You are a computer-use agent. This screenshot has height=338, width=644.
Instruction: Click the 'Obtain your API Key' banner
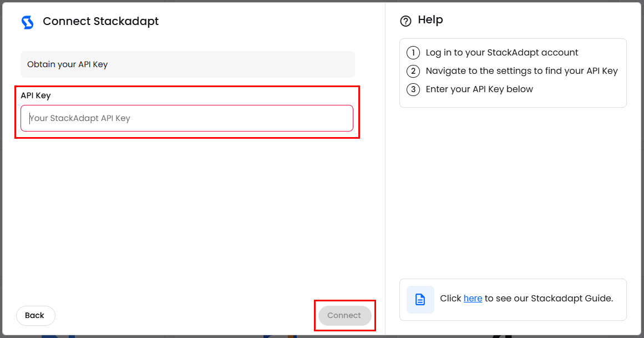[187, 64]
